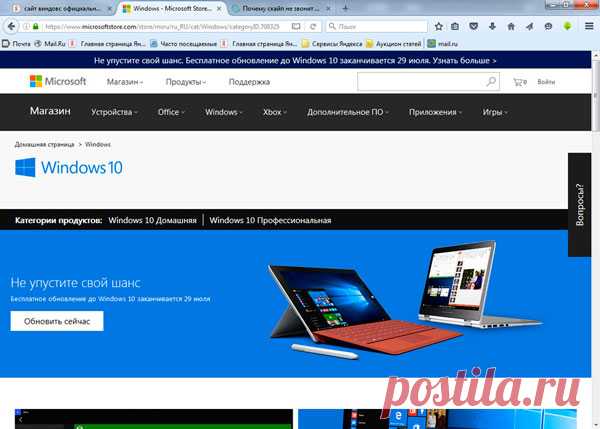Viewport: 600px width, 429px height.
Task: Open the Firefox hamburger menu
Action: (x=589, y=26)
